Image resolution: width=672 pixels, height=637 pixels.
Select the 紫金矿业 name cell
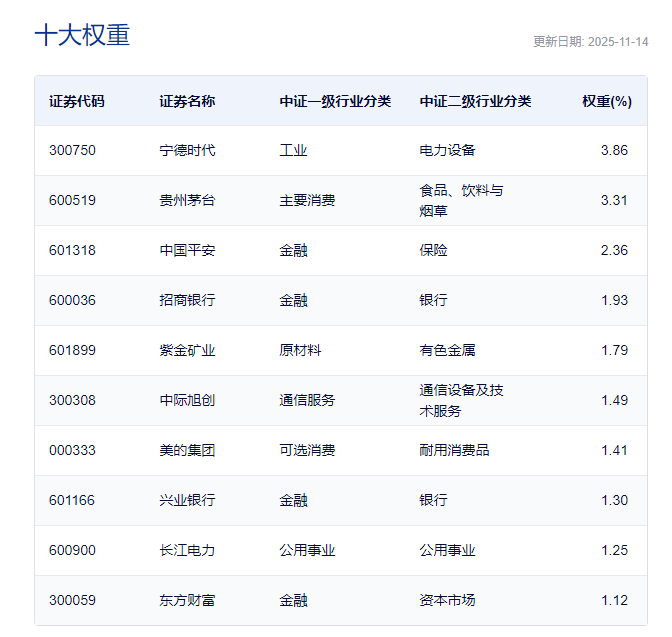coord(187,350)
